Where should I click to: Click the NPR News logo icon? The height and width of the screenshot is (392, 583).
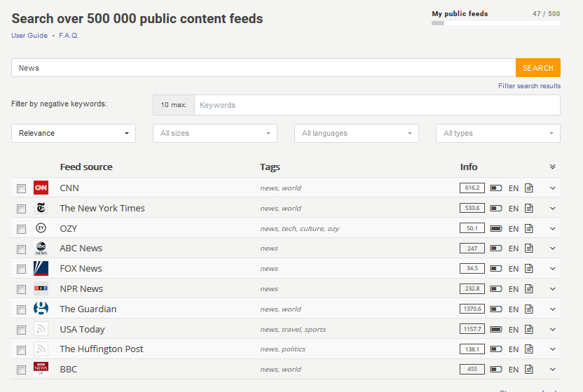41,288
